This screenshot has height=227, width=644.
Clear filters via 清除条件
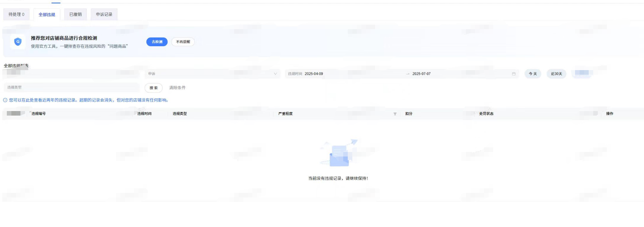[177, 88]
